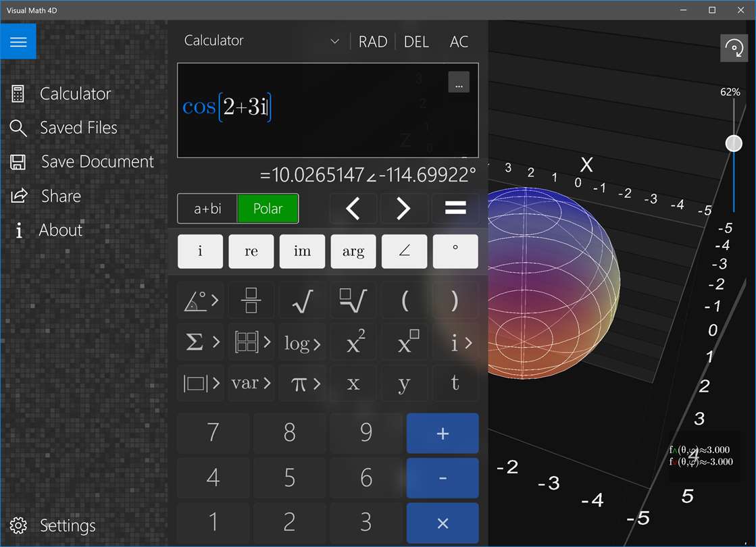Click the 62% zoom slider handle

click(x=733, y=143)
